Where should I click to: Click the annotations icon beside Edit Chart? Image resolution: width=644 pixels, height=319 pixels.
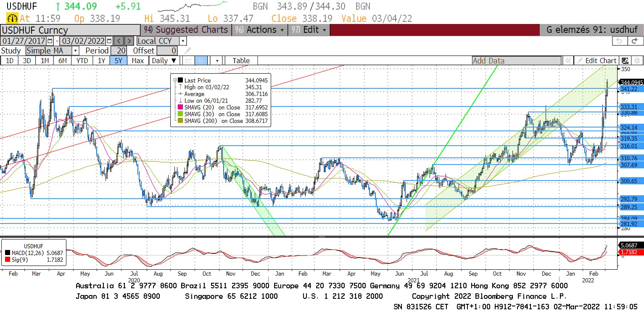pos(625,61)
